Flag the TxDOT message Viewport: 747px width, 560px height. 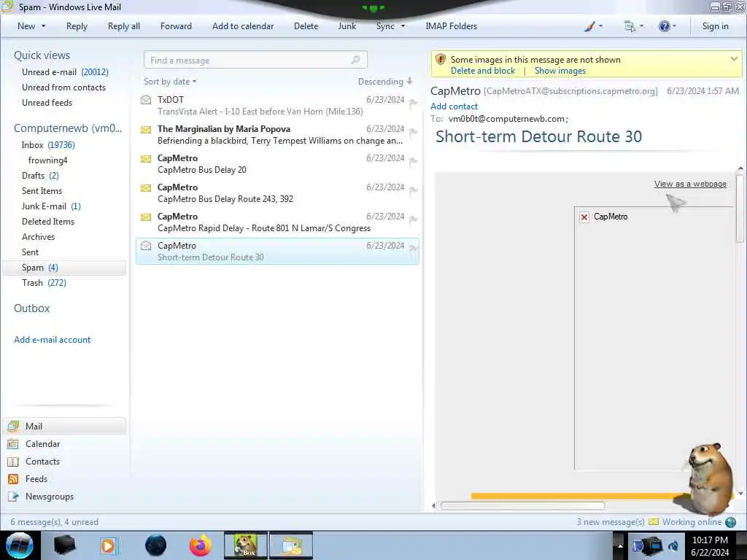click(413, 103)
